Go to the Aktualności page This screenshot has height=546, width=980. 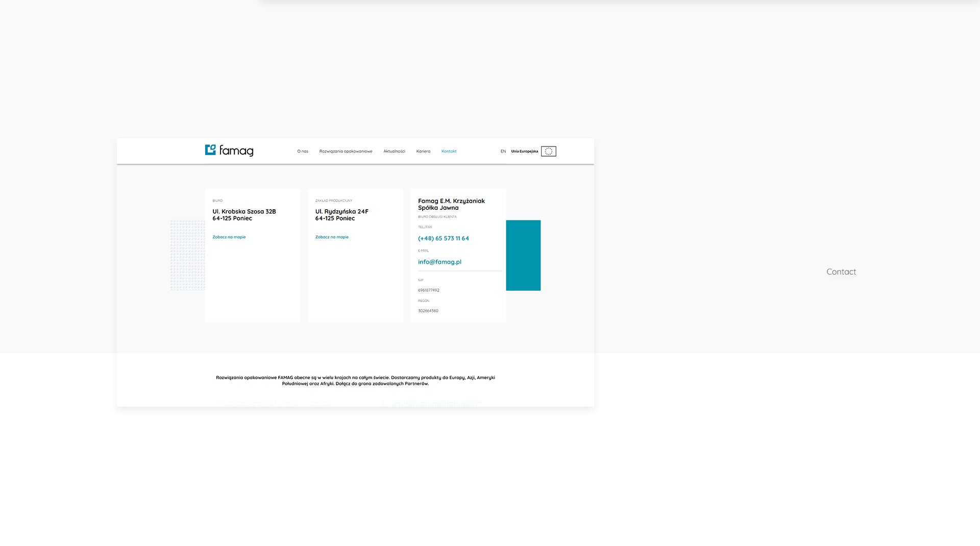(x=394, y=152)
